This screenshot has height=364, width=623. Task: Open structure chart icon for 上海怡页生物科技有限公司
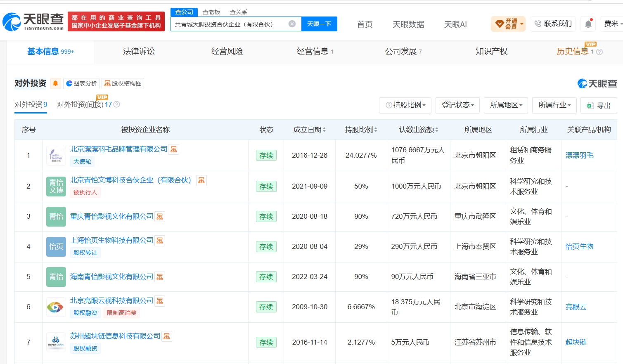(160, 241)
